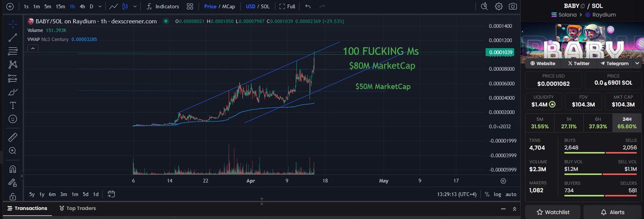Select the 4h time interval
The image size is (644, 219).
tap(82, 6)
